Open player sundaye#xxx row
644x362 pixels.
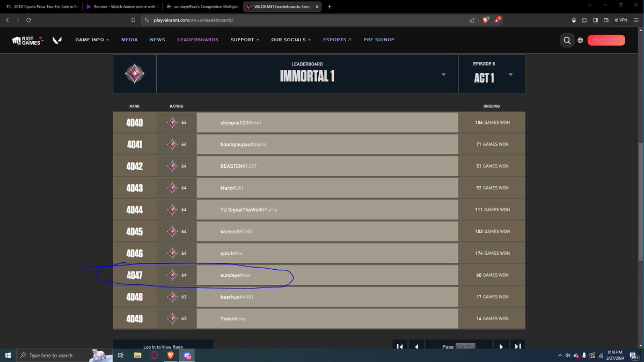point(319,275)
